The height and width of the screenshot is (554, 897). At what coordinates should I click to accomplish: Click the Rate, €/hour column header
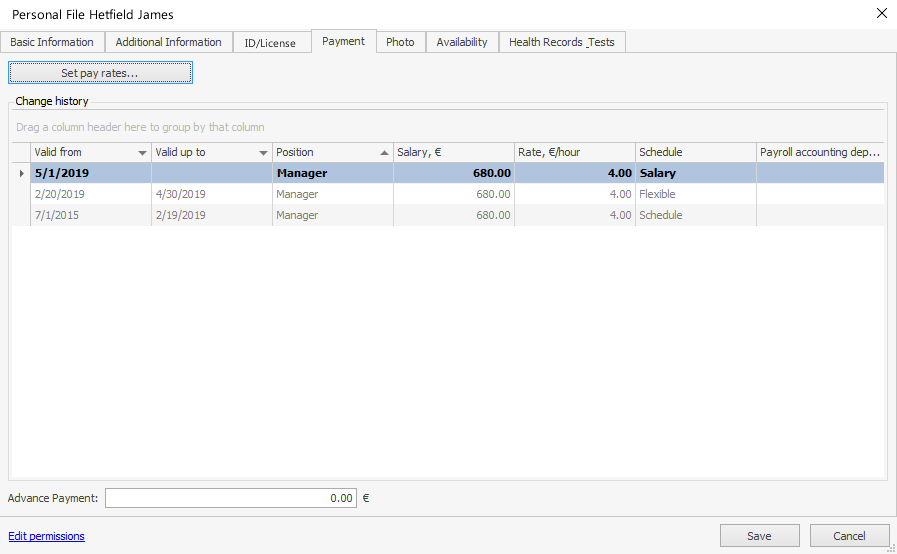click(574, 152)
